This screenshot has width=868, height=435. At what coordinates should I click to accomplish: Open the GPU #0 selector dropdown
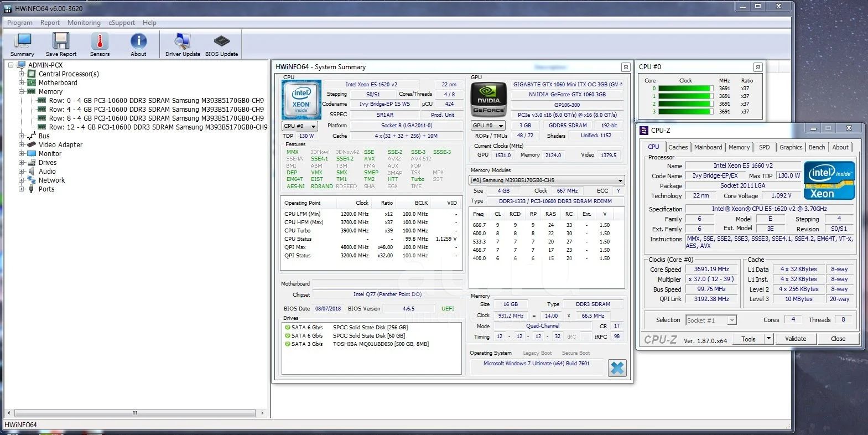pyautogui.click(x=487, y=126)
